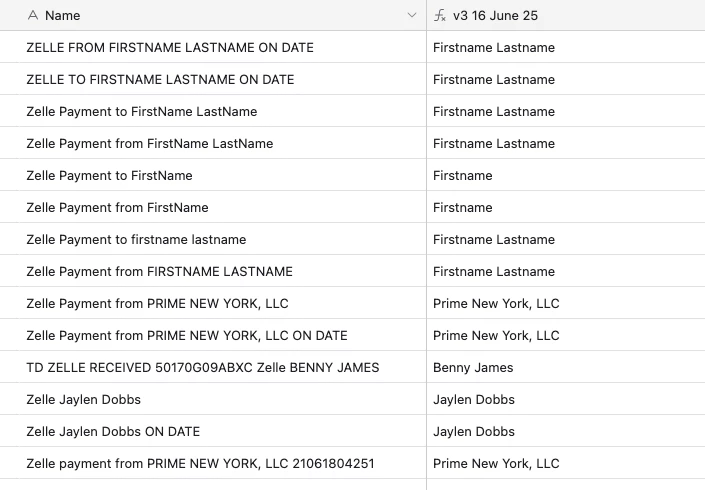Image resolution: width=705 pixels, height=490 pixels.
Task: Select Zelle Payment to firstname lastname cell
Action: pyautogui.click(x=223, y=239)
